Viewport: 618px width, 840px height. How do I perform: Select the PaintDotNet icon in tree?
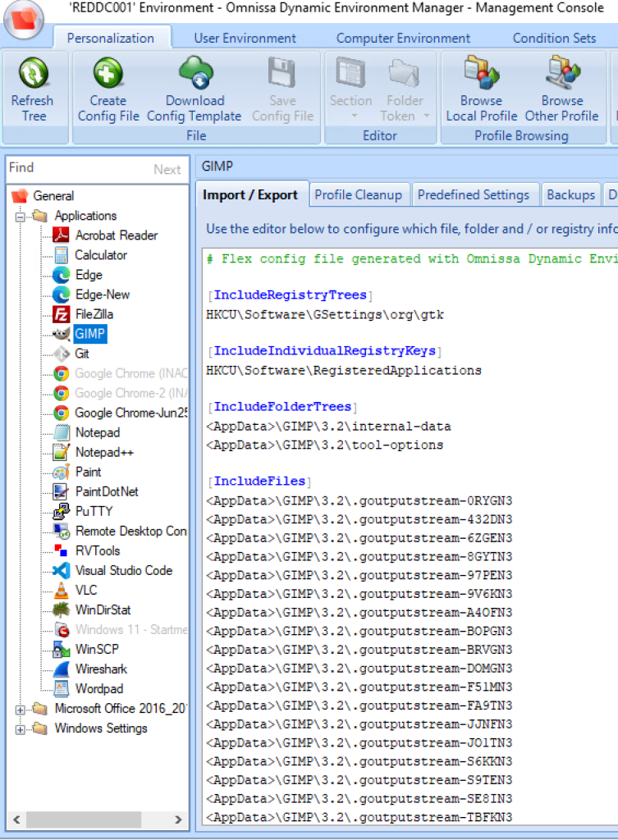(x=61, y=491)
